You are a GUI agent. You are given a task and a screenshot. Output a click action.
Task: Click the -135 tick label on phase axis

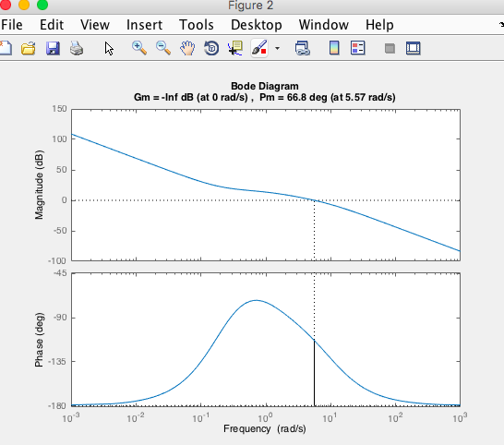[57, 361]
